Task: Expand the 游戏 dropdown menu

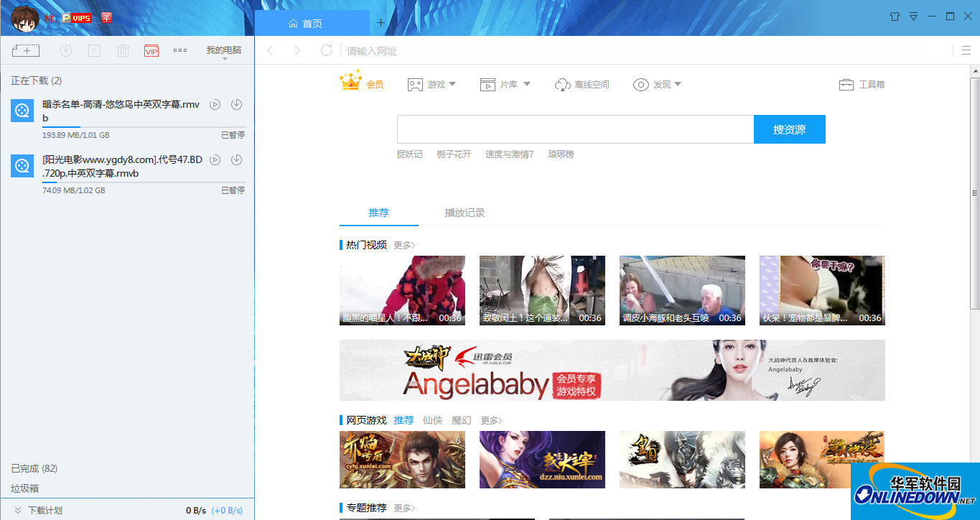Action: (431, 84)
